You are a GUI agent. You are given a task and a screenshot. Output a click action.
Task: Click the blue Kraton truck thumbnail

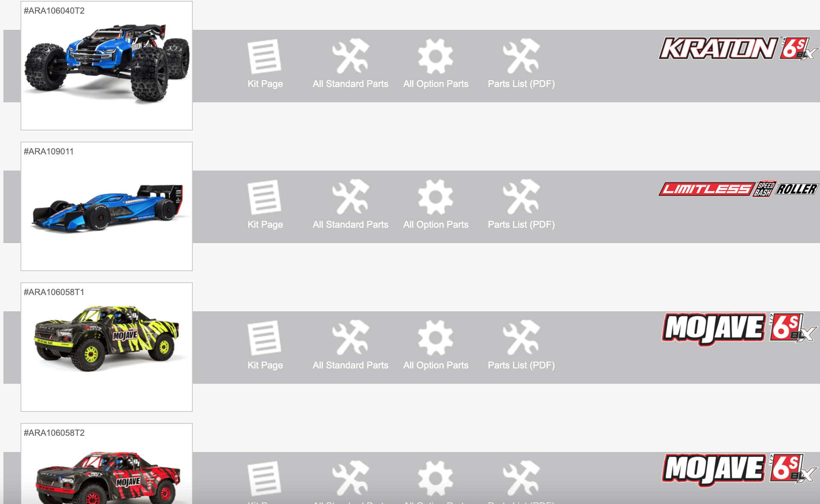tap(107, 63)
